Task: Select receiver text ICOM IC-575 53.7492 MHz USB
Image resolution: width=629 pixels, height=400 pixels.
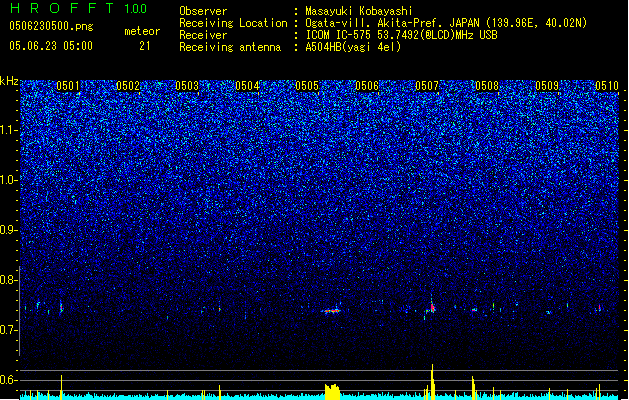Action: point(401,35)
